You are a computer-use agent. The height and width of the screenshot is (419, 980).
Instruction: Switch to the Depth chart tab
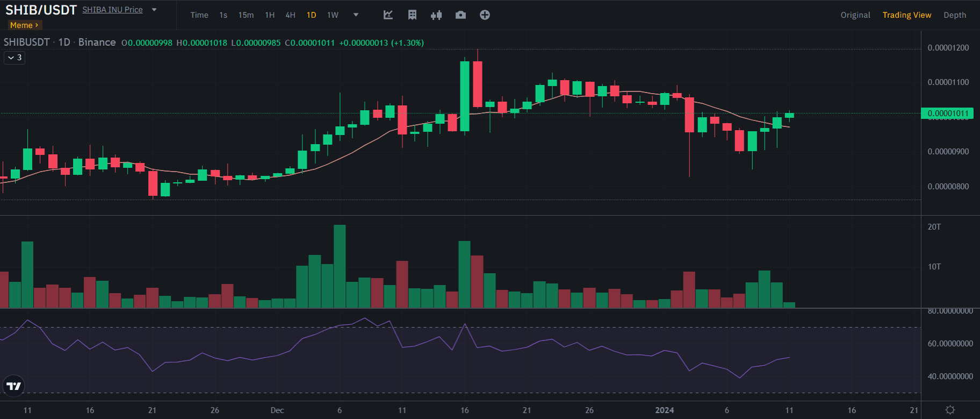pos(954,15)
